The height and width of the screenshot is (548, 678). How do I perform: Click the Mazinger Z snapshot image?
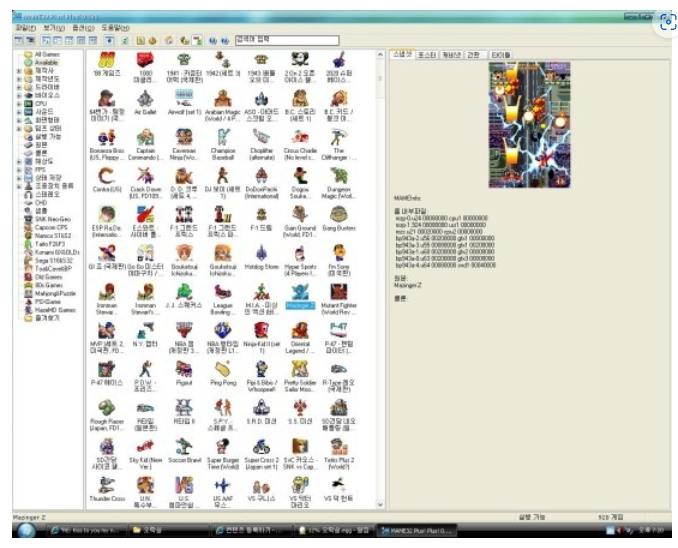coord(529,125)
